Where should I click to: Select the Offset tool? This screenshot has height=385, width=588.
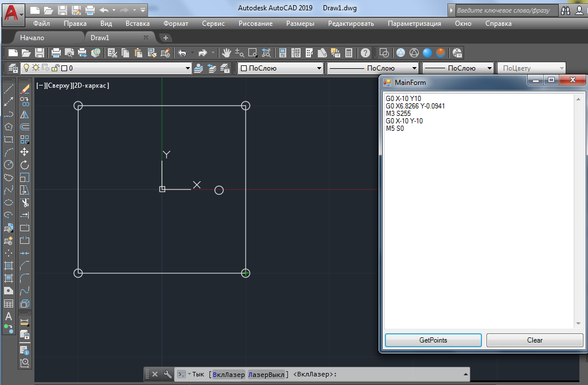[x=25, y=127]
